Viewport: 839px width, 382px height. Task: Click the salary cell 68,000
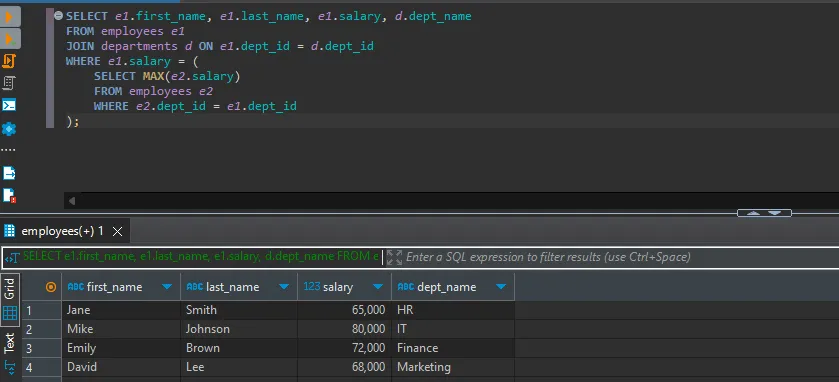(x=345, y=368)
